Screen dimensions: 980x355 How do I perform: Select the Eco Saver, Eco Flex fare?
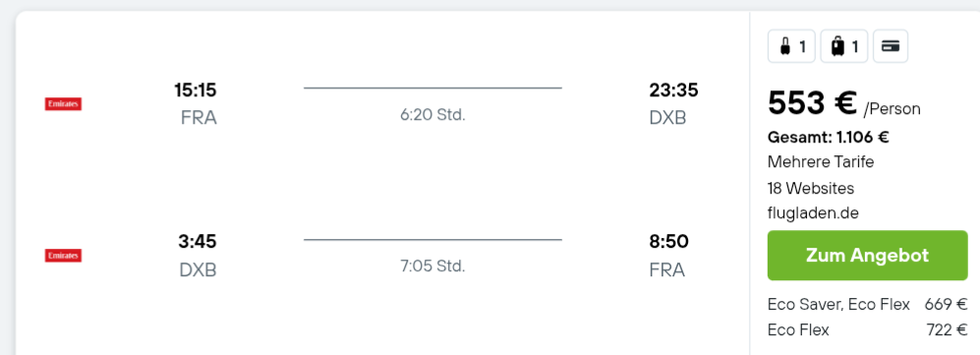tap(868, 305)
